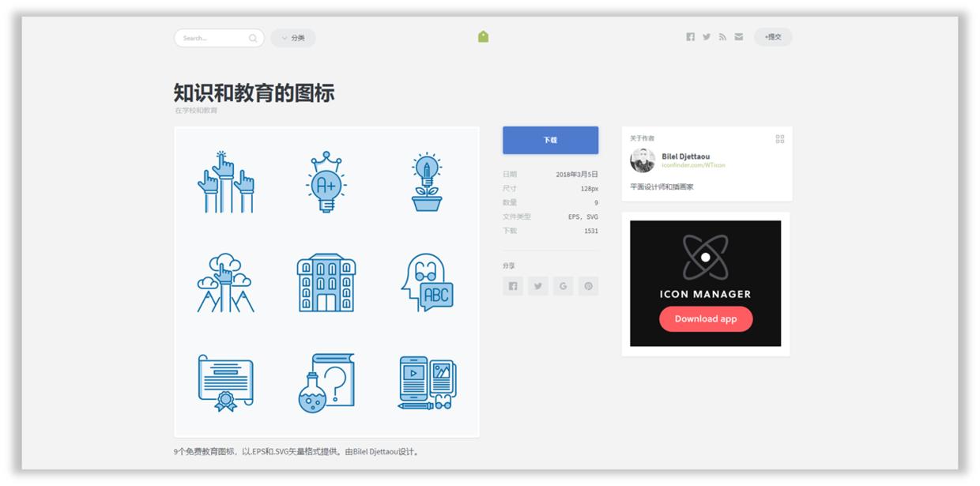The image size is (980, 486).
Task: Share the icon set on Twitter
Action: (537, 286)
